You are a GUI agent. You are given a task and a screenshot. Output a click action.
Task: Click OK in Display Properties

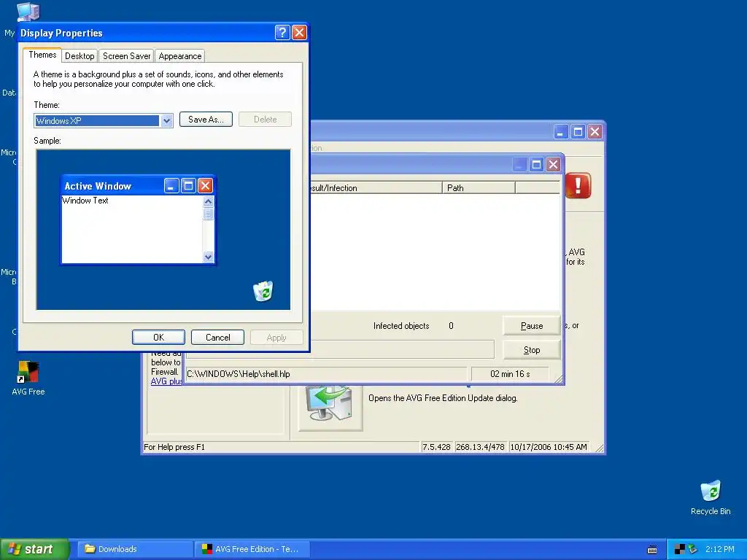158,337
